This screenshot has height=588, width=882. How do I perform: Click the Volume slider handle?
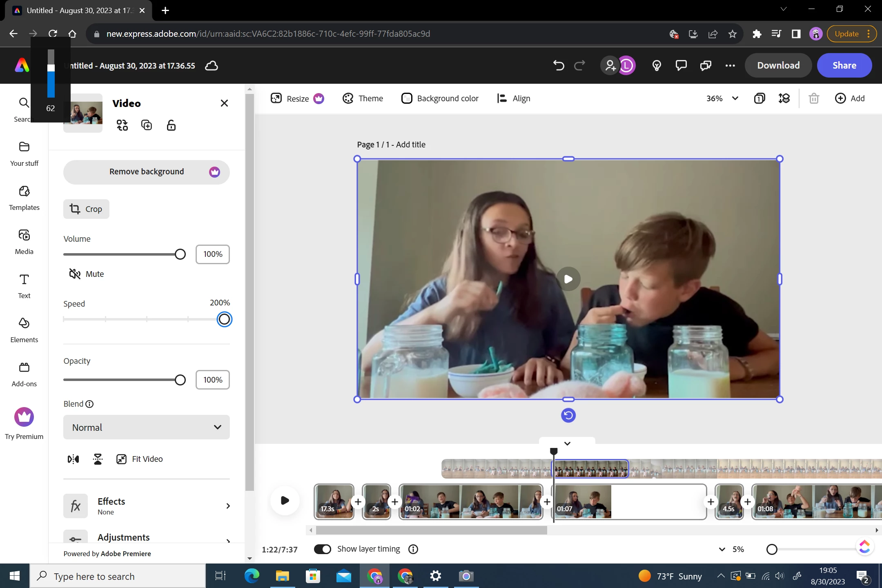point(180,254)
